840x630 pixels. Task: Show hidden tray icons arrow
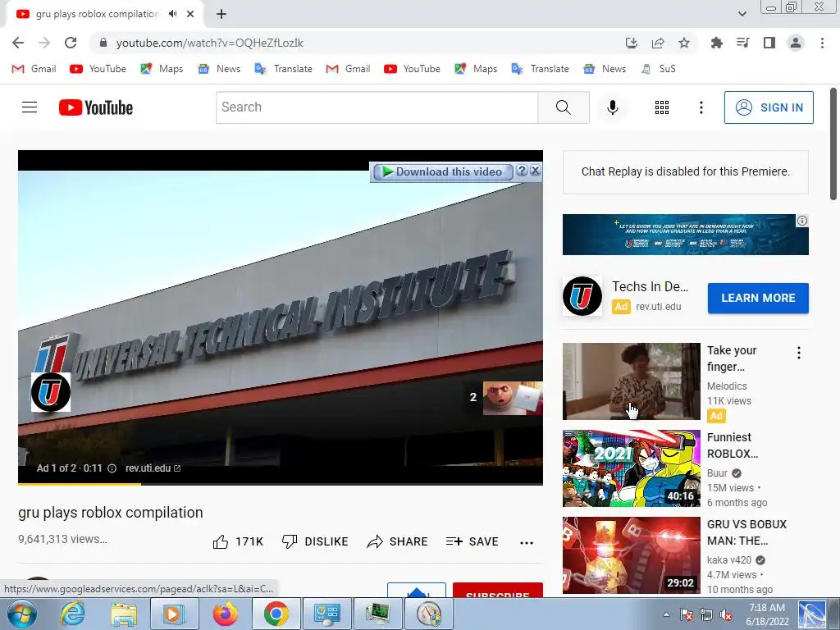click(x=666, y=614)
